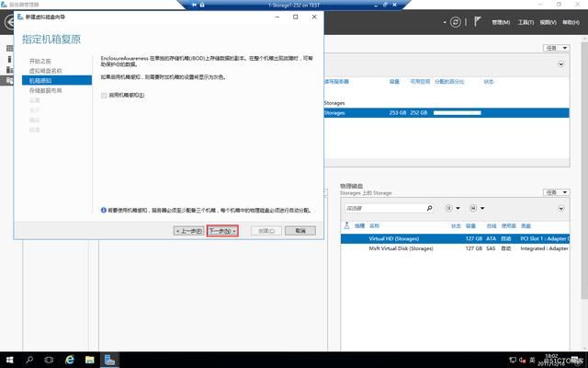Sort pools by 容量 column
The width and height of the screenshot is (588, 368).
click(x=394, y=82)
